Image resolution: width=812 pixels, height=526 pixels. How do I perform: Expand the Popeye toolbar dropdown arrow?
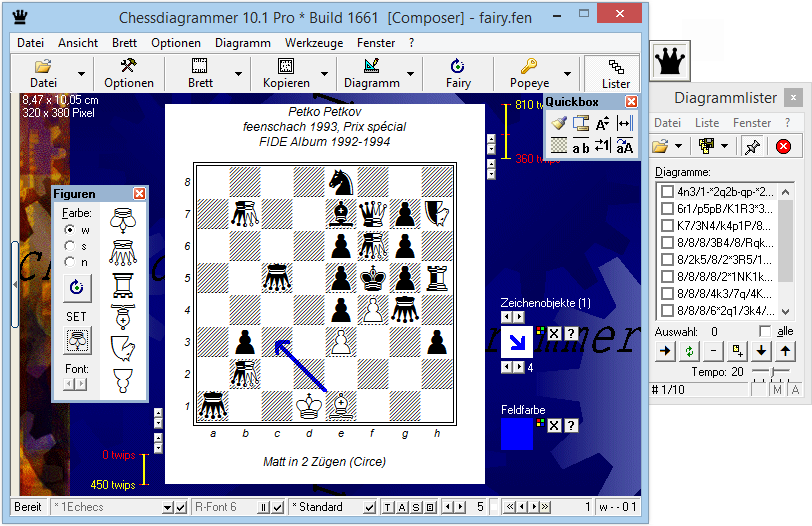pos(568,74)
